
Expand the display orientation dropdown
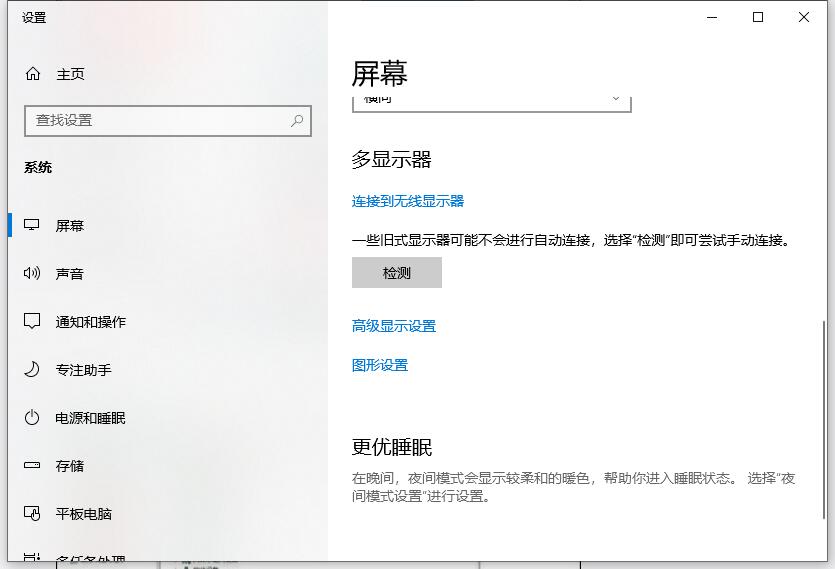click(x=492, y=103)
